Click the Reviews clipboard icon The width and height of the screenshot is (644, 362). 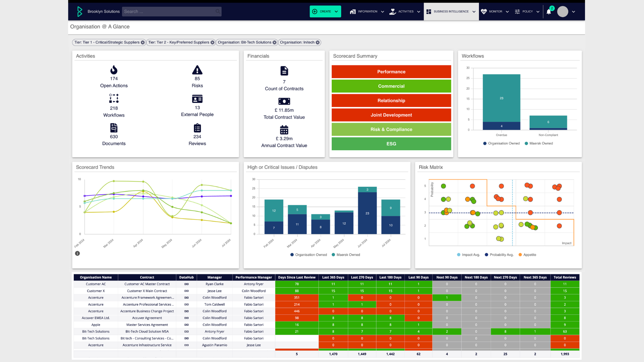(x=197, y=128)
